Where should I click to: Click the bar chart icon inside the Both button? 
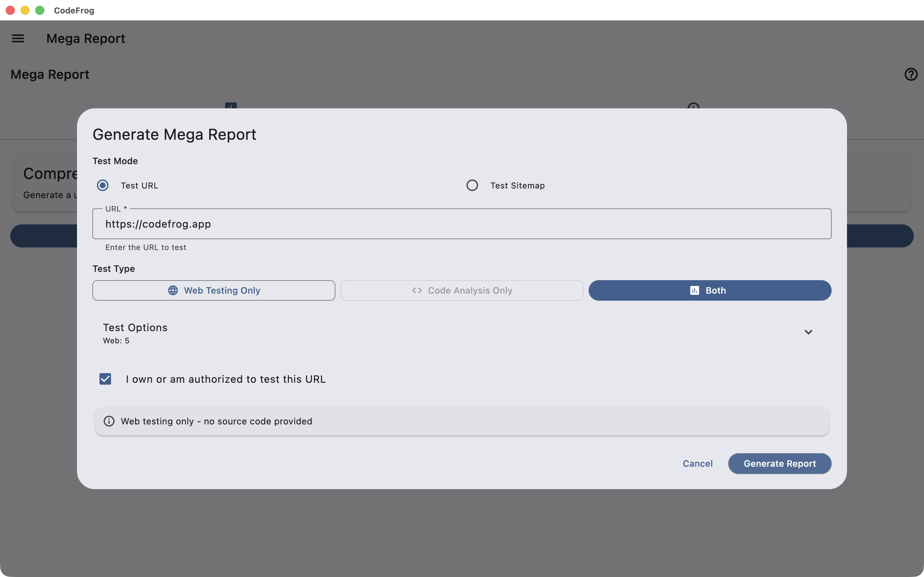tap(695, 290)
